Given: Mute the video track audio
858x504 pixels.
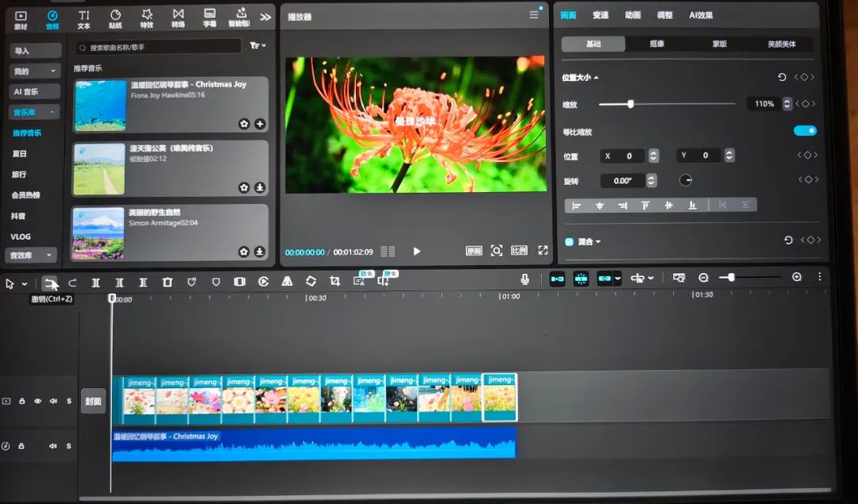Looking at the screenshot, I should [53, 402].
